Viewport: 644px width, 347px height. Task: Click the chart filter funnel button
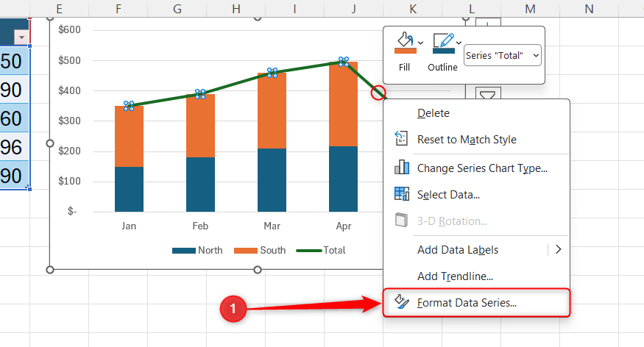(488, 95)
